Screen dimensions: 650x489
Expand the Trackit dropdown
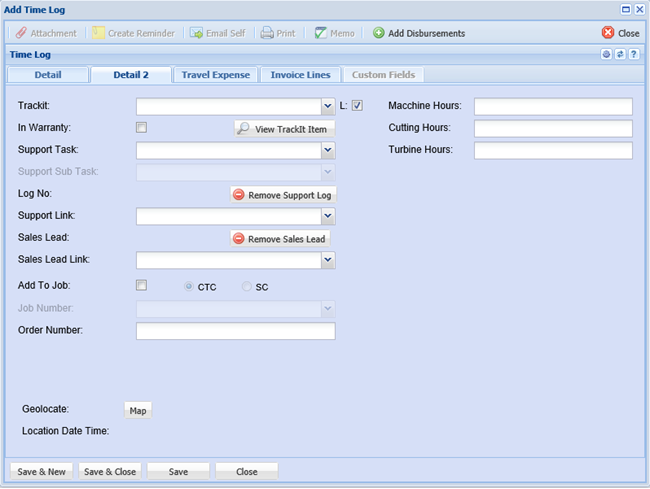click(328, 106)
